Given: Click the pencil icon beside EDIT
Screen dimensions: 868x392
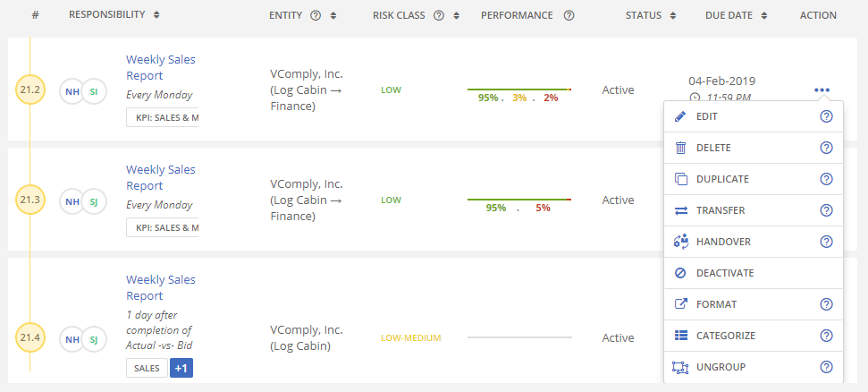Looking at the screenshot, I should [680, 116].
